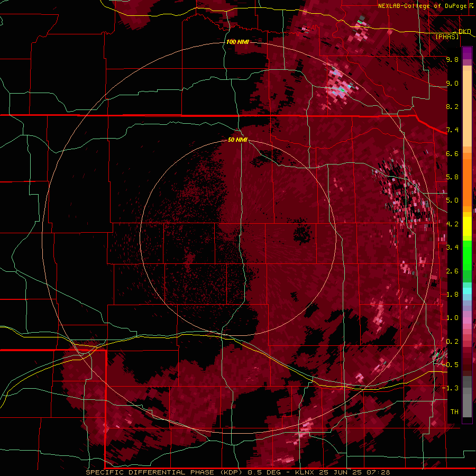Image resolution: width=476 pixels, height=476 pixels.
Task: Click the yellow color bar segment
Action: point(467,226)
